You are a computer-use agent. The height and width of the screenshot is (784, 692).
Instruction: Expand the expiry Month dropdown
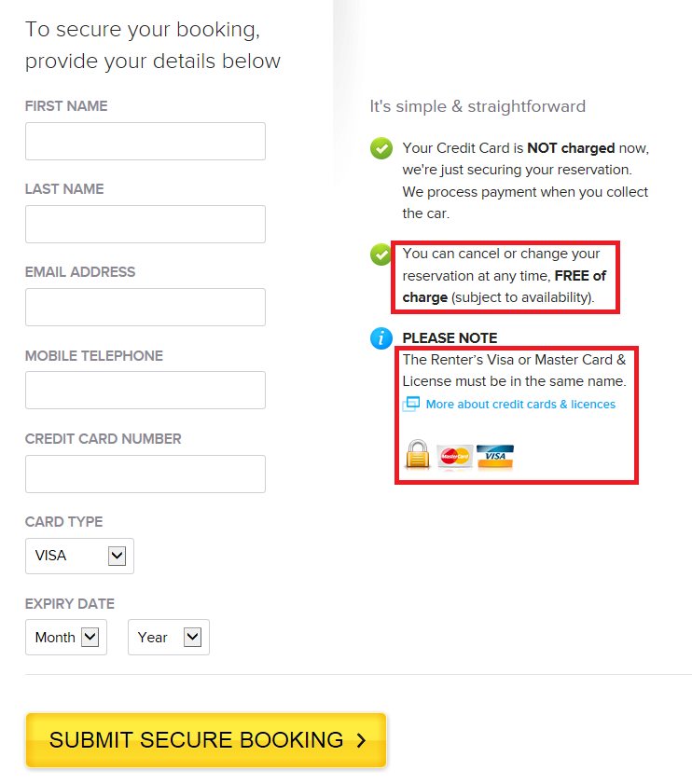(66, 638)
